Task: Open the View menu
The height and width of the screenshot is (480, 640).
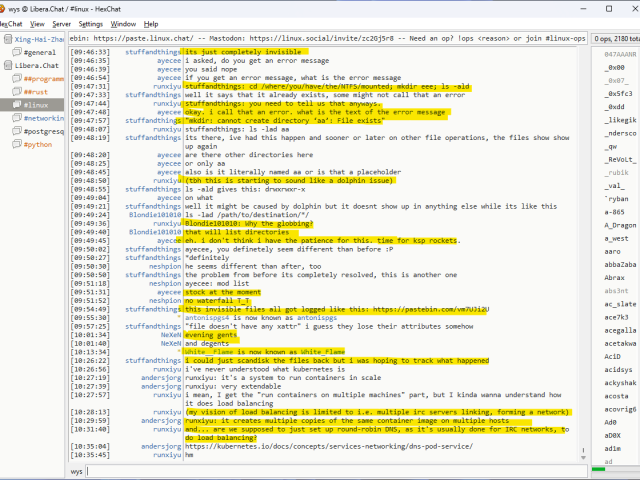Action: tap(36, 23)
